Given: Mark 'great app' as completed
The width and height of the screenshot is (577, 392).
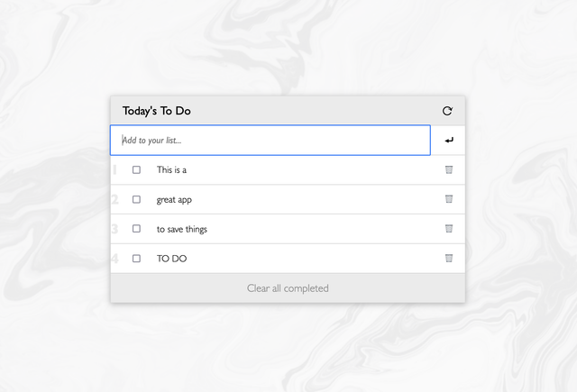Looking at the screenshot, I should click(137, 199).
